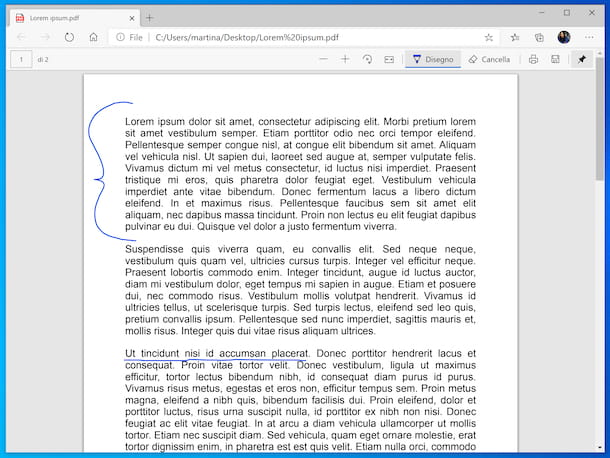Viewport: 610px width, 458px height.
Task: Toggle the Disegno drawing tool
Action: 433,60
